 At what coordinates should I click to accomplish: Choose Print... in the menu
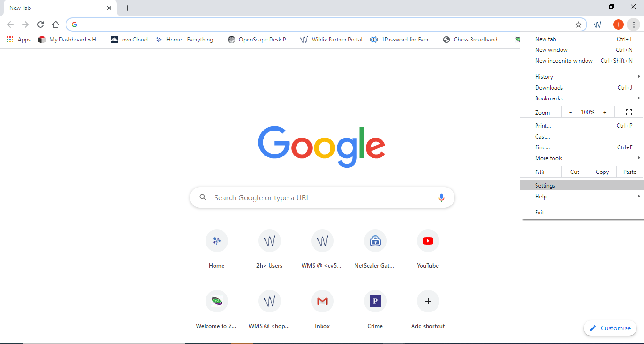click(582, 126)
